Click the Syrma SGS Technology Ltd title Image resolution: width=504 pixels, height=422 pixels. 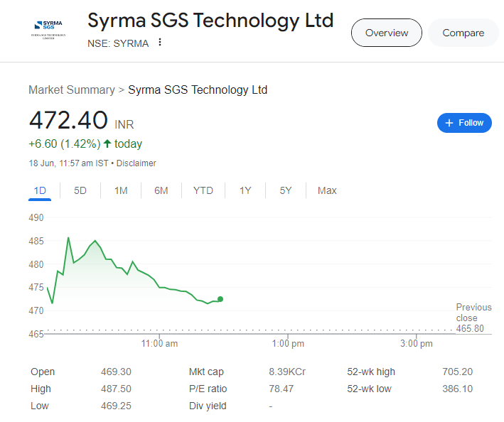pos(210,21)
